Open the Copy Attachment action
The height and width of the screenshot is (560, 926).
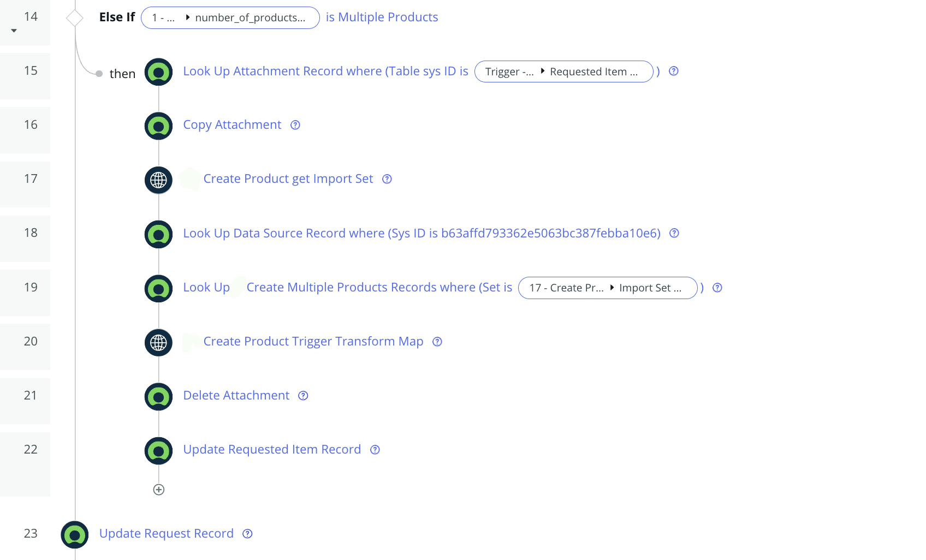[x=232, y=125]
